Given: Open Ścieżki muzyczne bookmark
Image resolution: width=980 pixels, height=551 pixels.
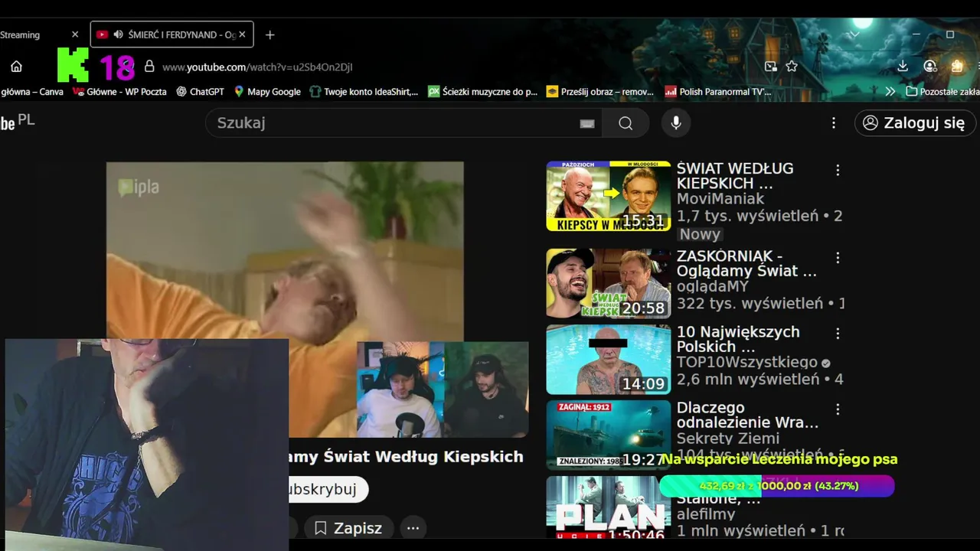Looking at the screenshot, I should tap(483, 92).
